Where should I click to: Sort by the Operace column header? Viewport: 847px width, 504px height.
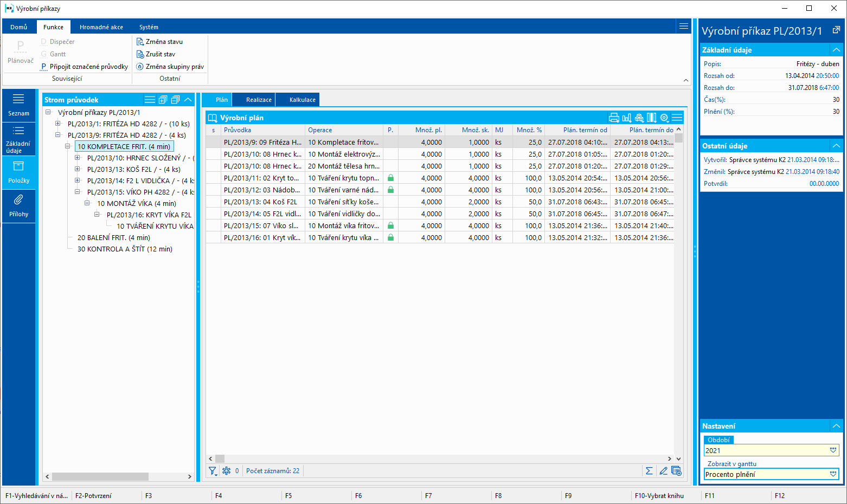(x=344, y=130)
